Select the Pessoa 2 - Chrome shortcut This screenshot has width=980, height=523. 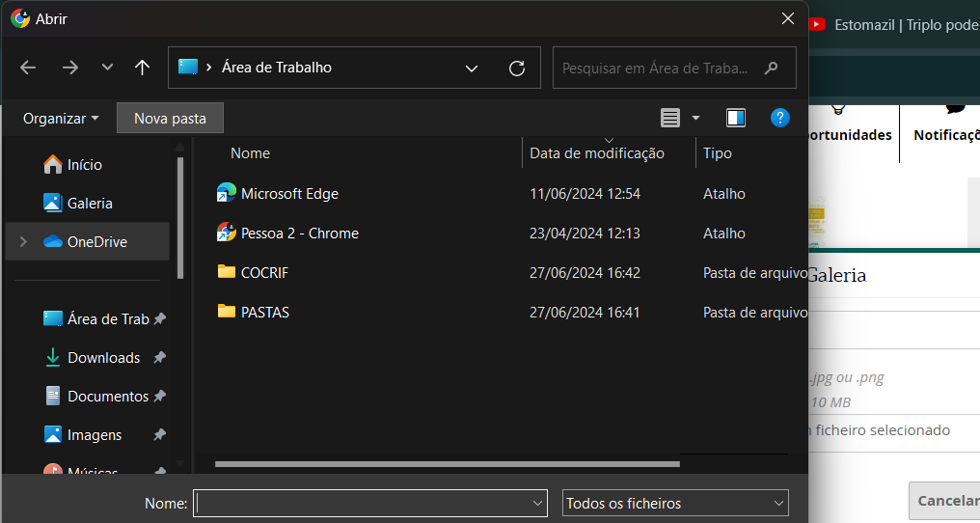pos(299,234)
